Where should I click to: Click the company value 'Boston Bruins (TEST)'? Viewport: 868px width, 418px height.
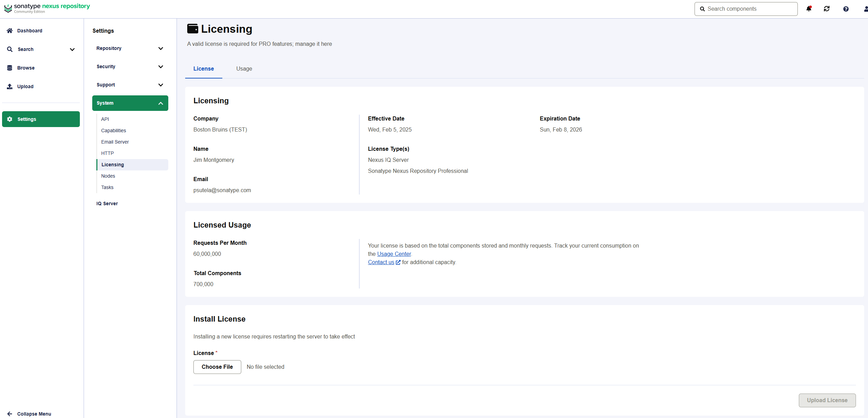(x=220, y=130)
